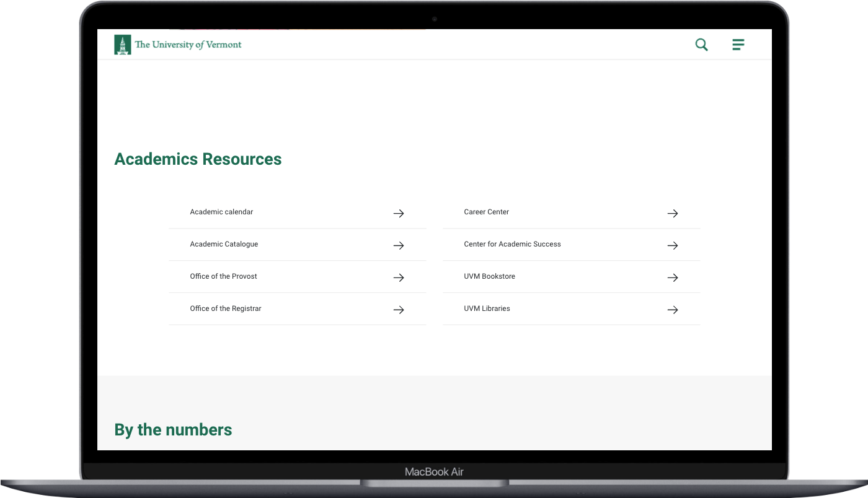Click the arrow beside Academic calendar

[399, 213]
